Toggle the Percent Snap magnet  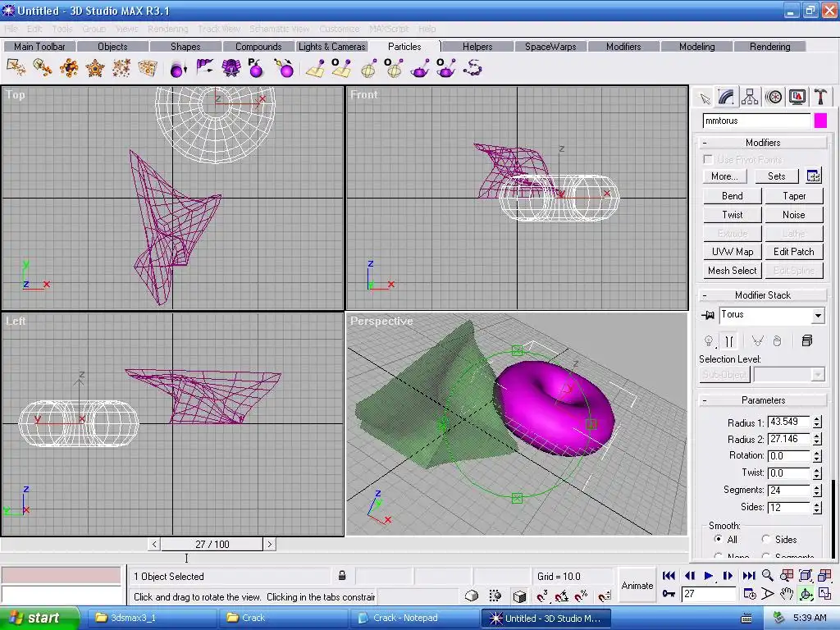(x=582, y=596)
